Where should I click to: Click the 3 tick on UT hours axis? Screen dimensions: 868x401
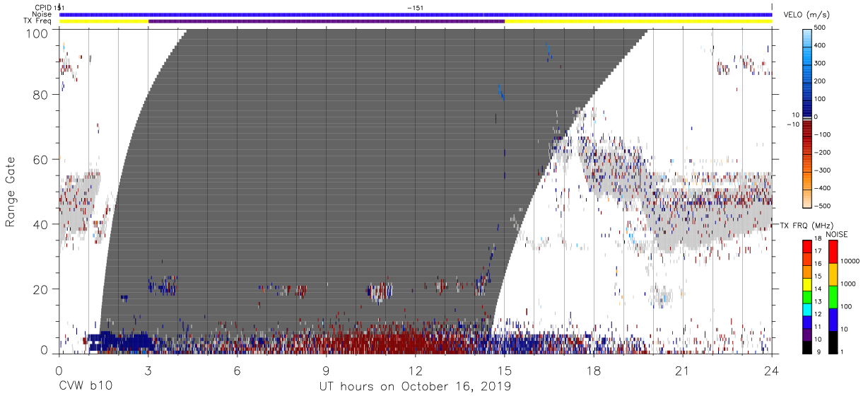[x=148, y=370]
